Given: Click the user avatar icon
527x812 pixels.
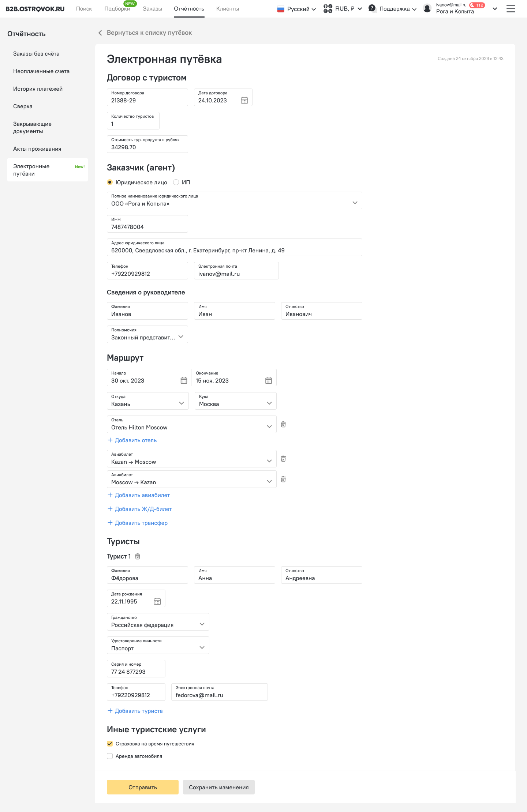Looking at the screenshot, I should [427, 8].
